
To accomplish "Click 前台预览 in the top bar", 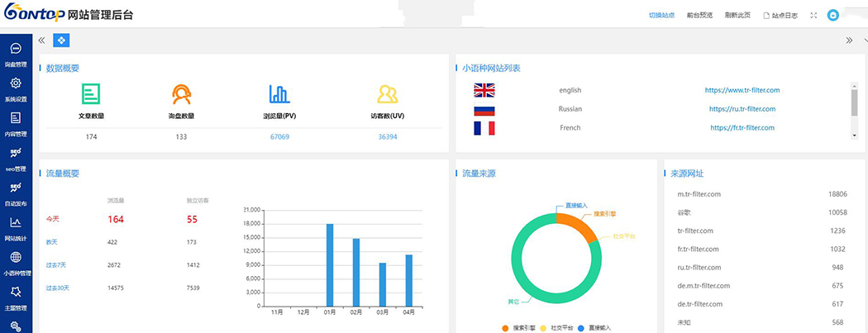I will point(699,15).
